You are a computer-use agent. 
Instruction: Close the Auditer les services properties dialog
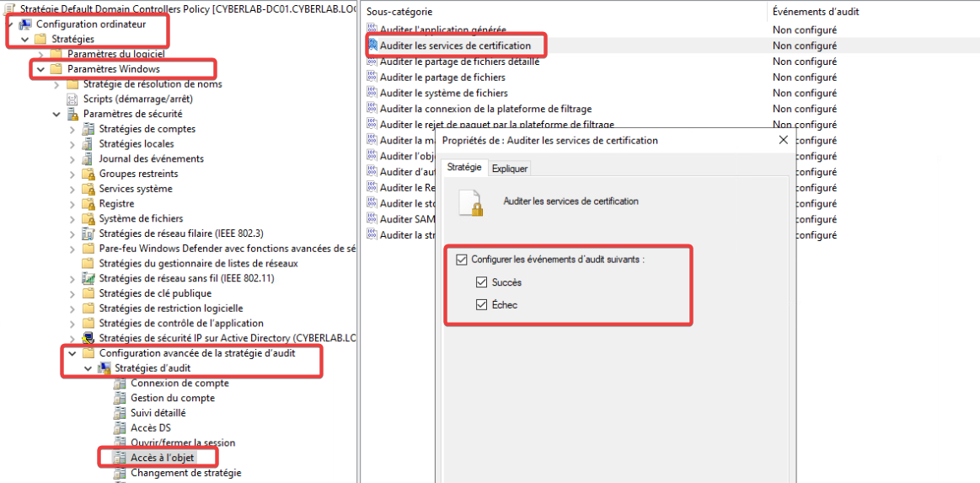tap(783, 140)
